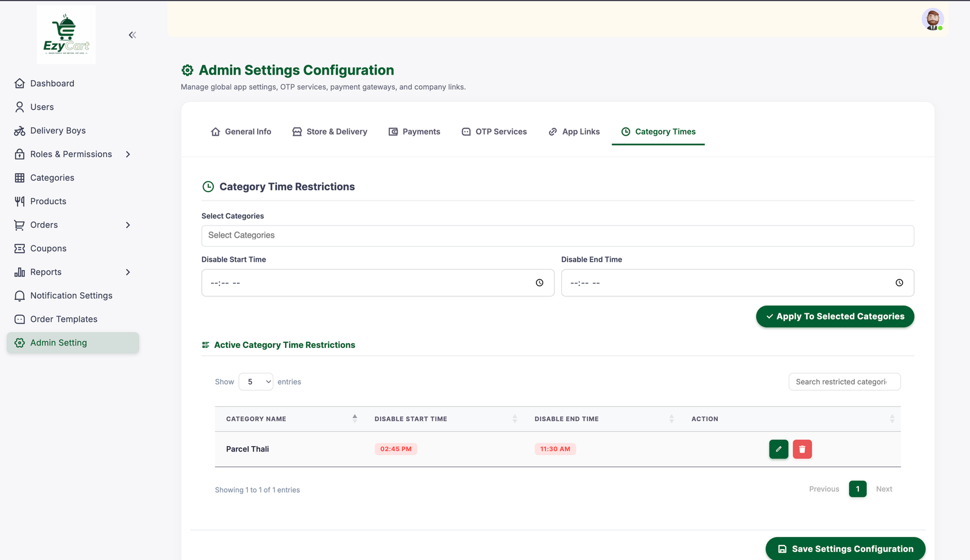Click the EzyCart logo
Screen dimensions: 970x560
66,35
